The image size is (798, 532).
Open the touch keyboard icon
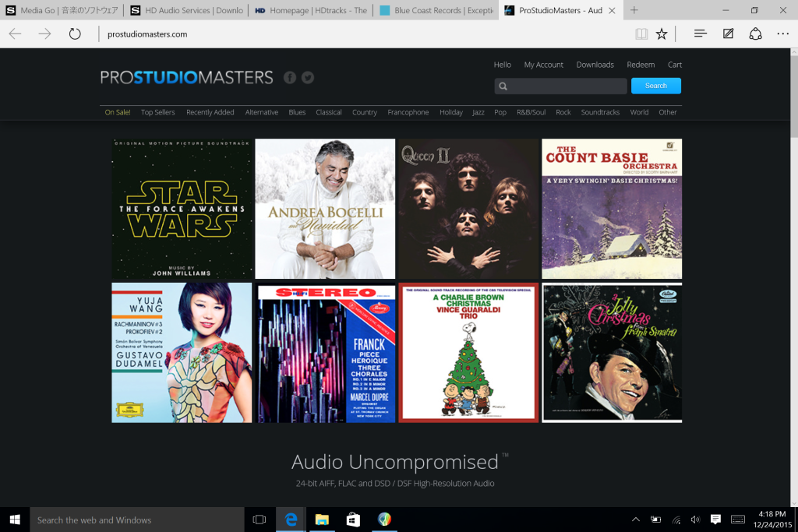pos(737,520)
